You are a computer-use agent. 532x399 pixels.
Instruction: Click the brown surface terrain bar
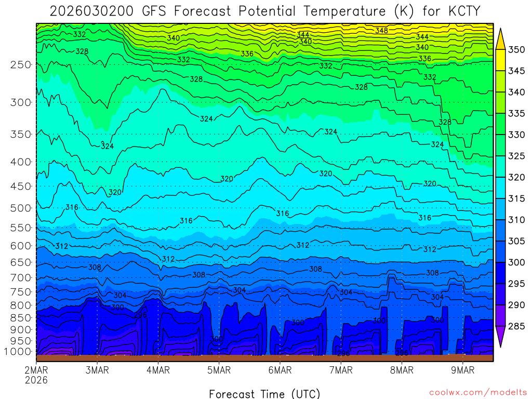click(264, 358)
